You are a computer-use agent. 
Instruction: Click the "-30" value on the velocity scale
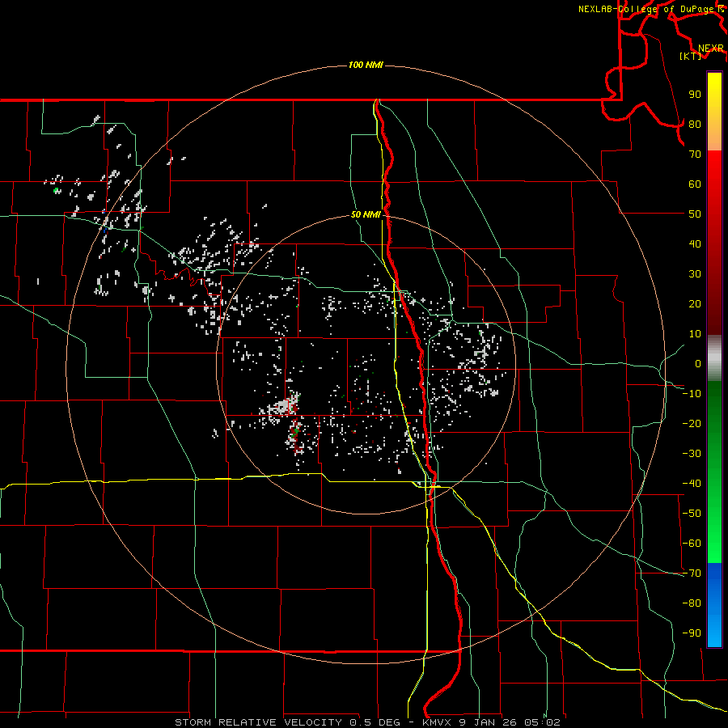[x=692, y=454]
